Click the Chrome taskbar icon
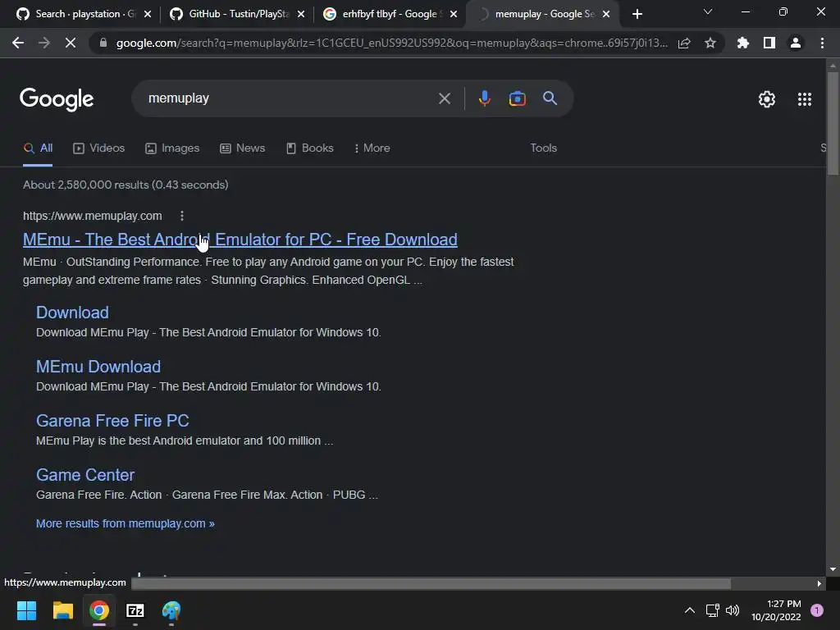 click(x=99, y=610)
